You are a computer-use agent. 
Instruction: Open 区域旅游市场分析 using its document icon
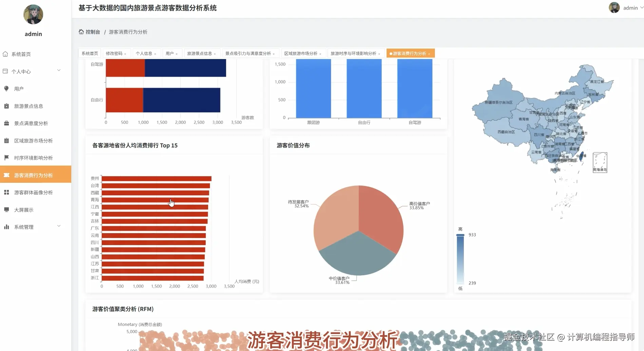(x=6, y=140)
